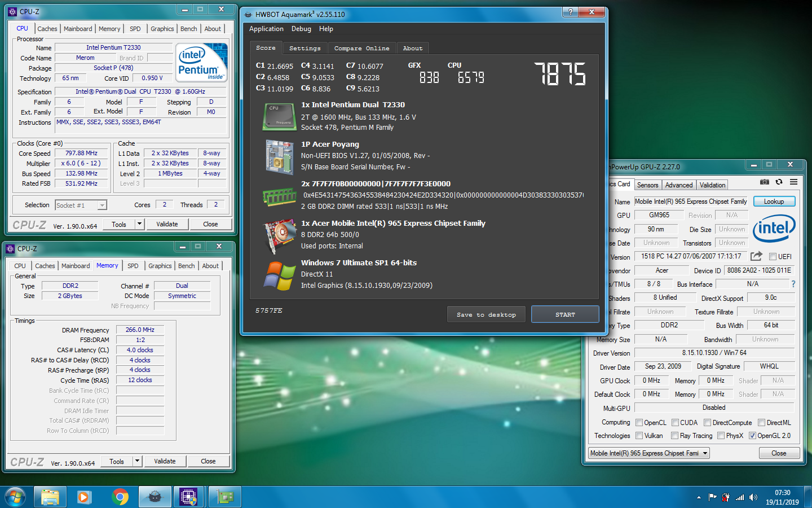Image resolution: width=812 pixels, height=508 pixels.
Task: Switch to About tab in Aquamark
Action: tap(413, 49)
